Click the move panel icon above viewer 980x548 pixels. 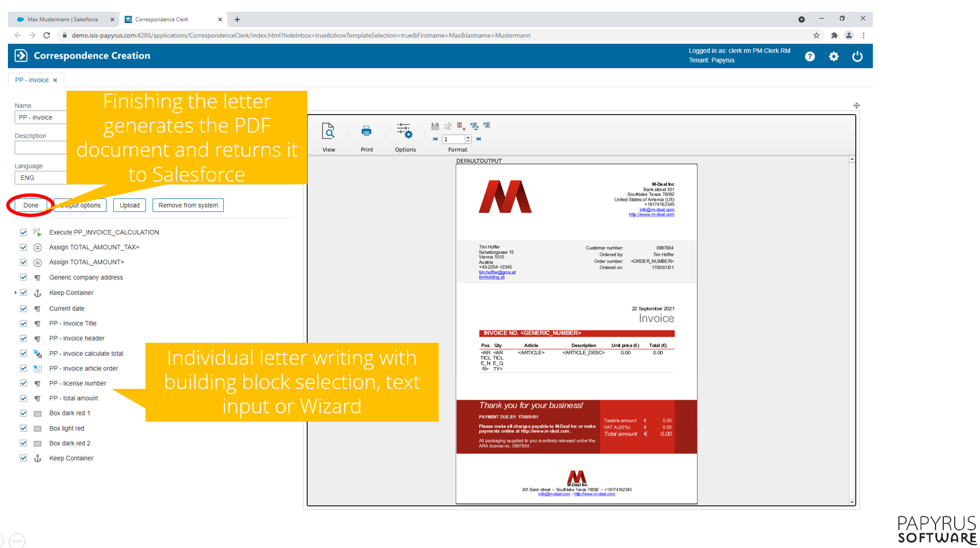[x=857, y=105]
